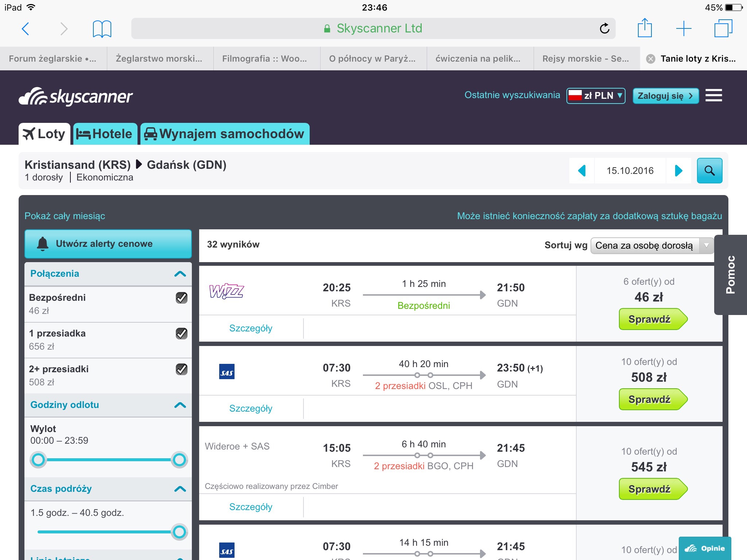Close the 'Tanie loty z Kris' tab
The image size is (747, 560).
point(651,59)
